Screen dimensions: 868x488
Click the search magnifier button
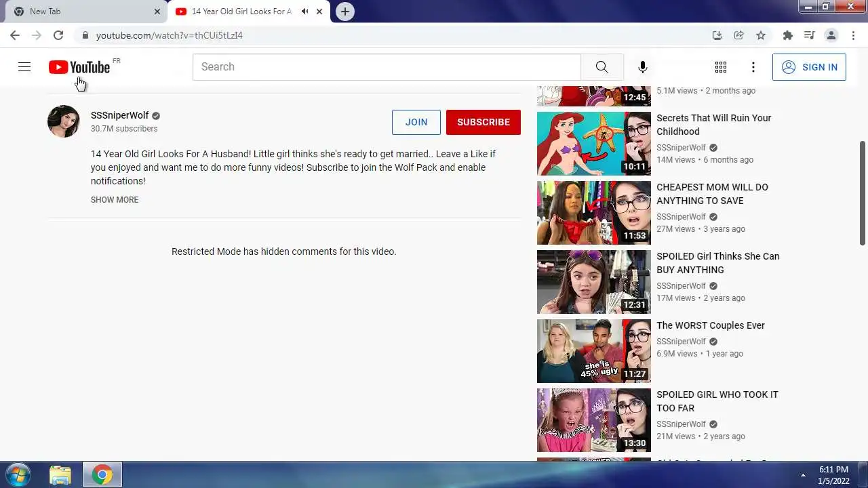point(601,66)
